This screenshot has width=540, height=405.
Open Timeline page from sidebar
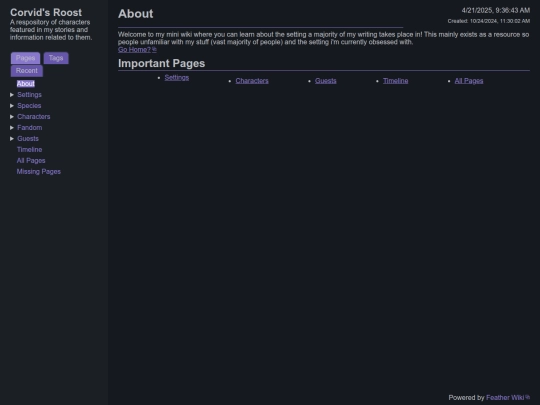30,150
